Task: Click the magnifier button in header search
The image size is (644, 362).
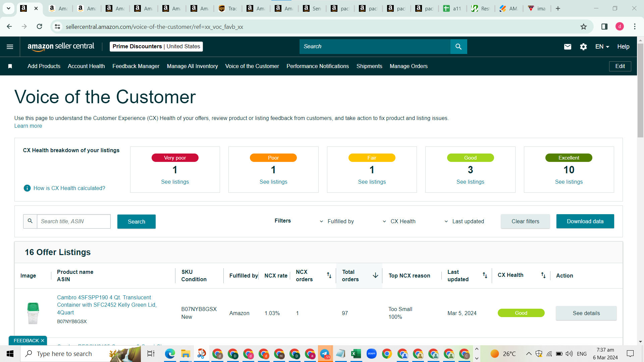Action: coord(459,47)
